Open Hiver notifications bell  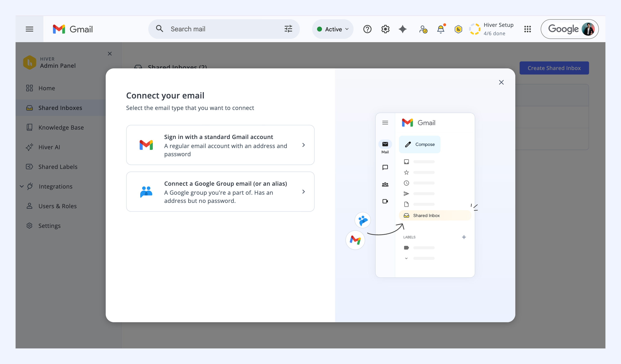pyautogui.click(x=441, y=29)
